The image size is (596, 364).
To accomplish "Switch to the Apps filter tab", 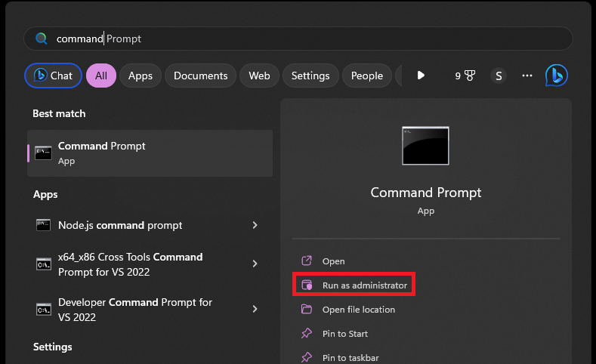I will [x=140, y=76].
